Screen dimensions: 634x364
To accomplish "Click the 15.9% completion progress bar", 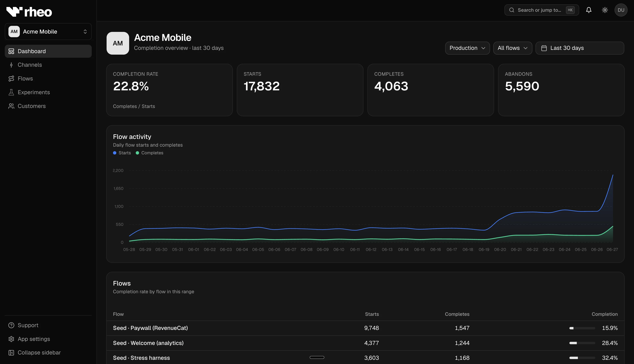I will pyautogui.click(x=582, y=328).
